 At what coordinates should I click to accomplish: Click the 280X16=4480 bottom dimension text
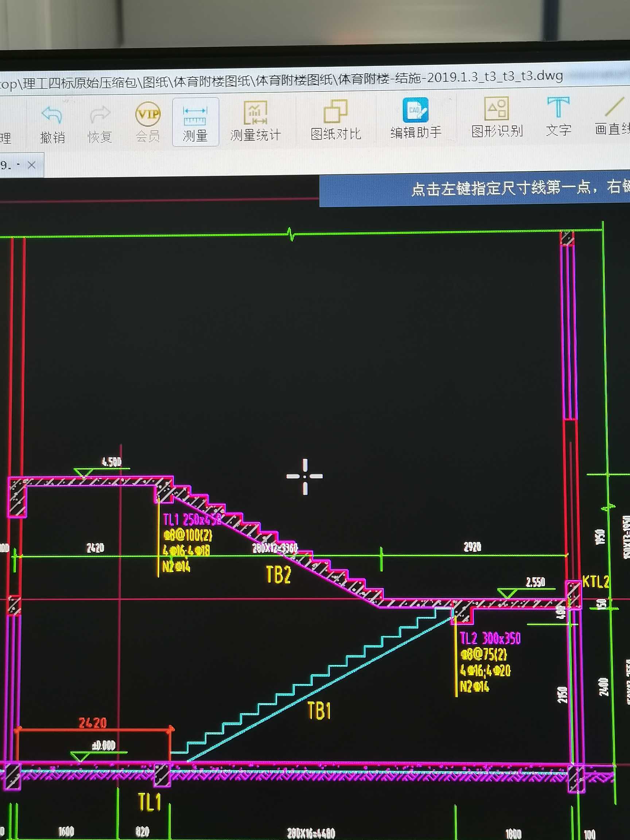tap(311, 833)
